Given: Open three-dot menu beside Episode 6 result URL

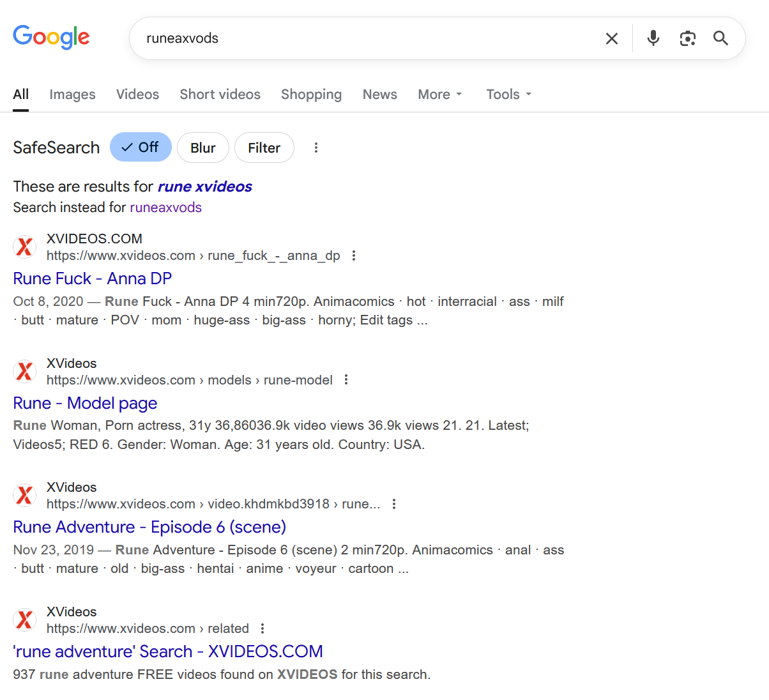Looking at the screenshot, I should tap(394, 504).
